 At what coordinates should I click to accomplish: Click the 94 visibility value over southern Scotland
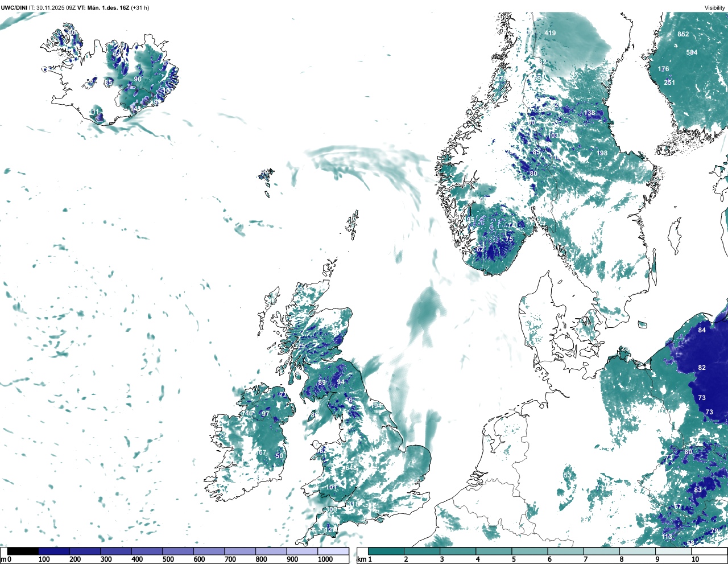[341, 382]
